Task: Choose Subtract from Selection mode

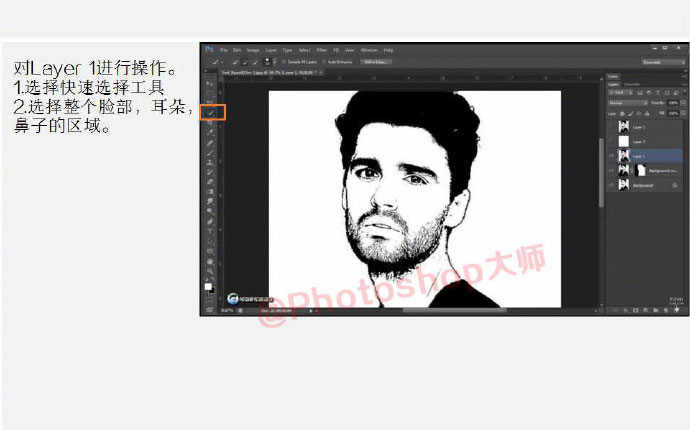Action: coord(254,62)
